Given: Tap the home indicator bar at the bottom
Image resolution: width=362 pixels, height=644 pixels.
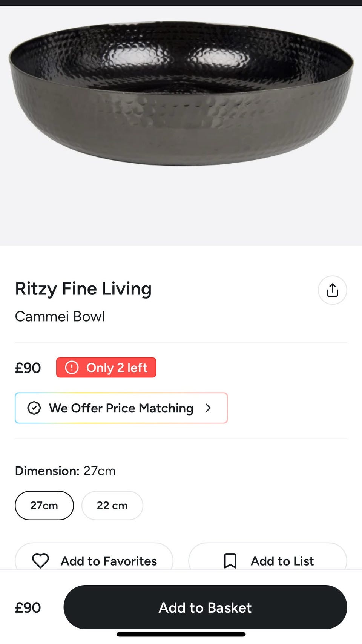Looking at the screenshot, I should pos(181,634).
